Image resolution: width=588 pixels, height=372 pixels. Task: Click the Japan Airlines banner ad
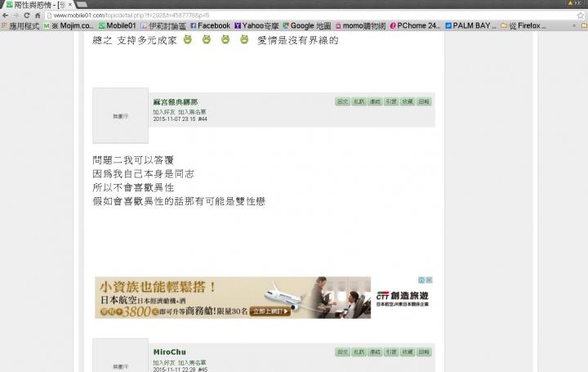pyautogui.click(x=233, y=298)
